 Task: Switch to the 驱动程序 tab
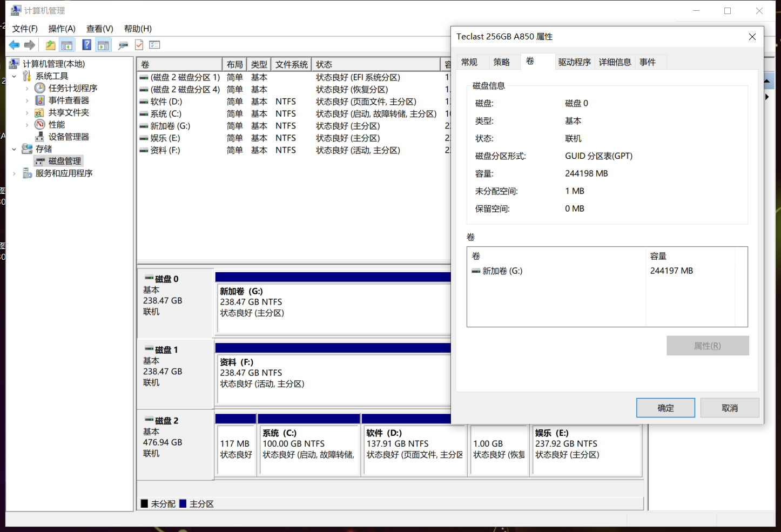(x=574, y=62)
